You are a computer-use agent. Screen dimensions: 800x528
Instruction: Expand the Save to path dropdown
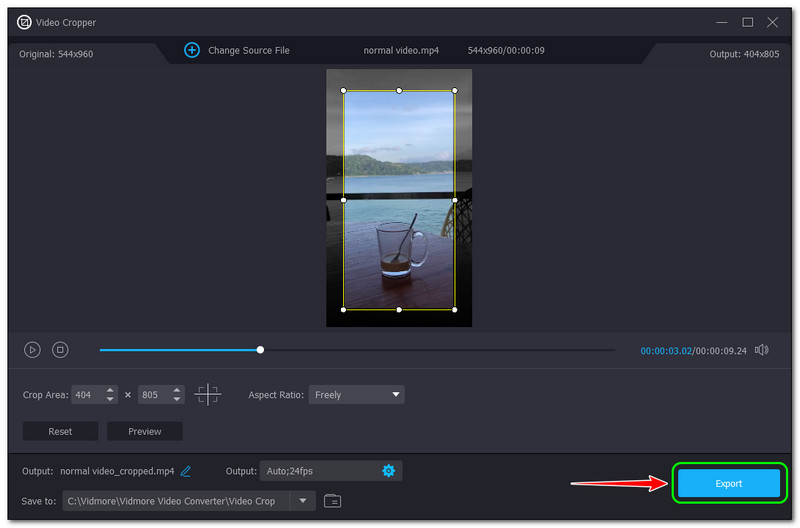(x=303, y=501)
